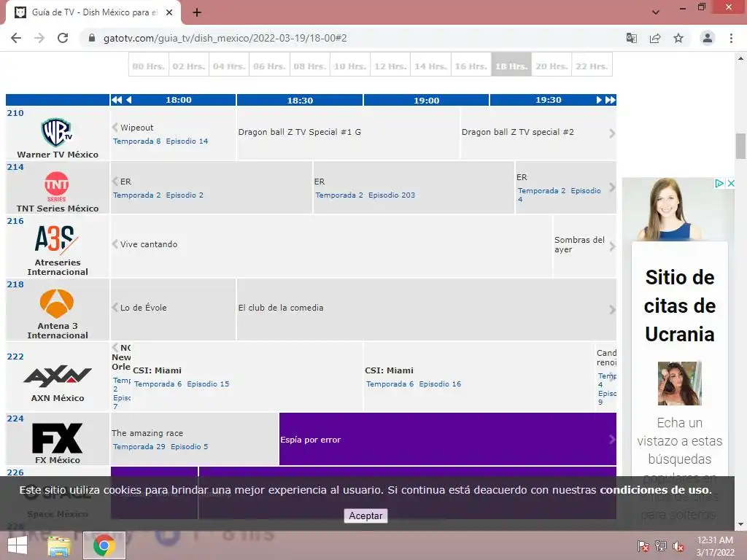Screen dimensions: 747x560
Task: Click the browser forward arrow
Action: 39,38
